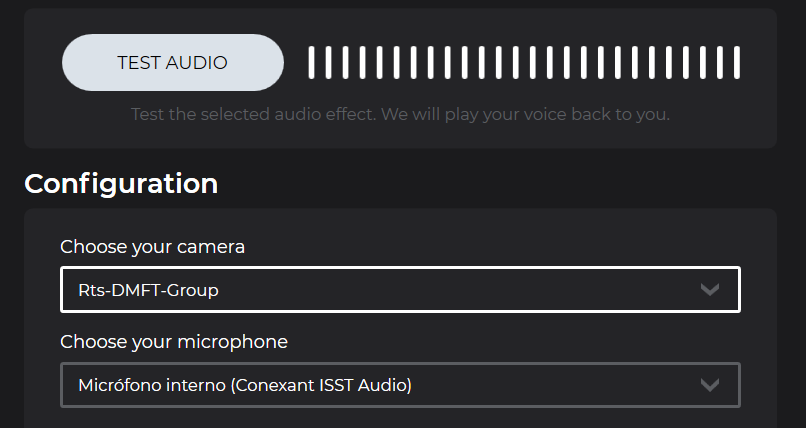Click the chevron arrow in the microphone dropdown
Screen dimensions: 806x428
710,385
